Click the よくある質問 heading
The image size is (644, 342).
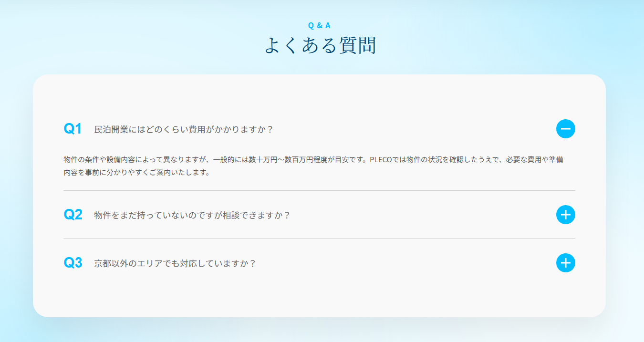click(320, 45)
